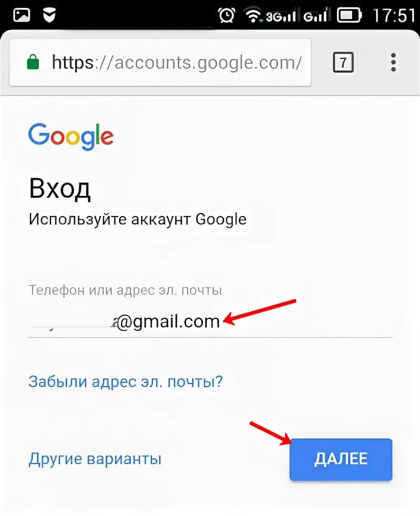This screenshot has height=516, width=420.
Task: Tap the Wi-Fi status icon
Action: pos(253,15)
